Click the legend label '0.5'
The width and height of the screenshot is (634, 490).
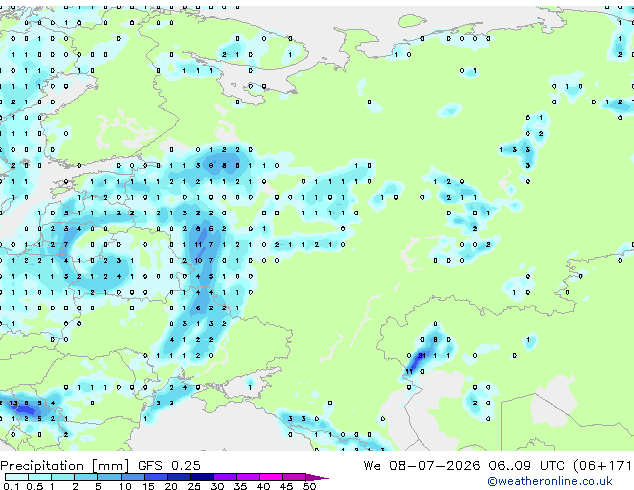(x=34, y=486)
